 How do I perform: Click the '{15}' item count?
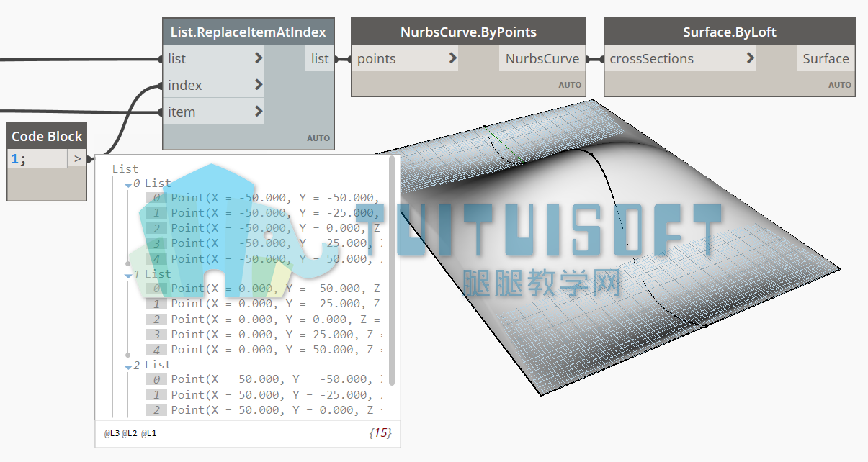(x=380, y=433)
